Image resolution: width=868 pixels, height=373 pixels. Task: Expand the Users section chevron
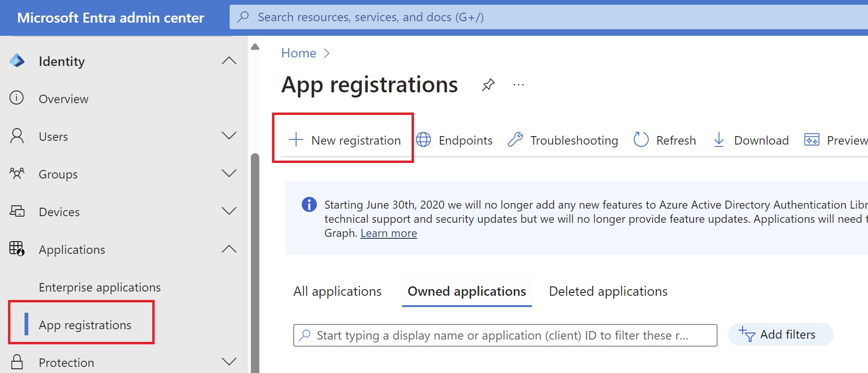pyautogui.click(x=229, y=136)
